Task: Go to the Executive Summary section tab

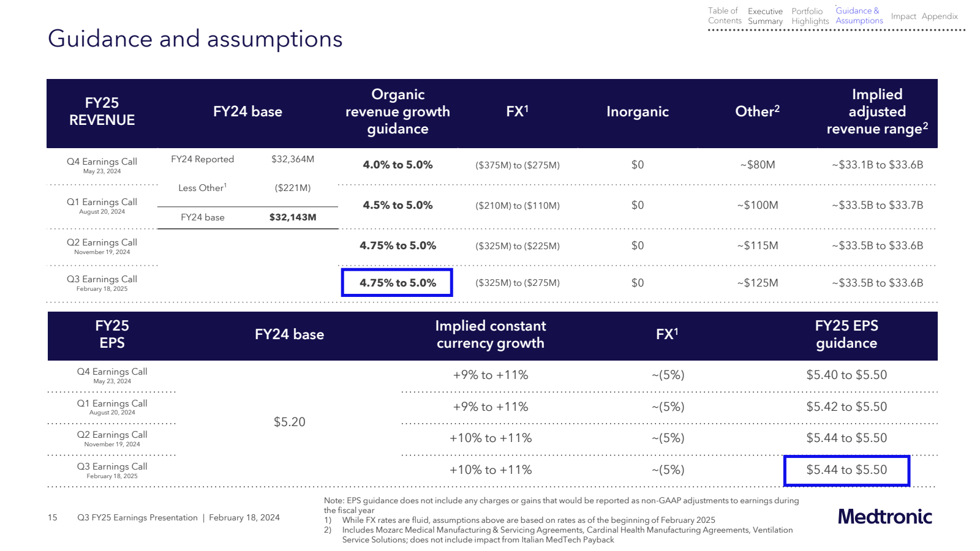Action: pyautogui.click(x=765, y=17)
